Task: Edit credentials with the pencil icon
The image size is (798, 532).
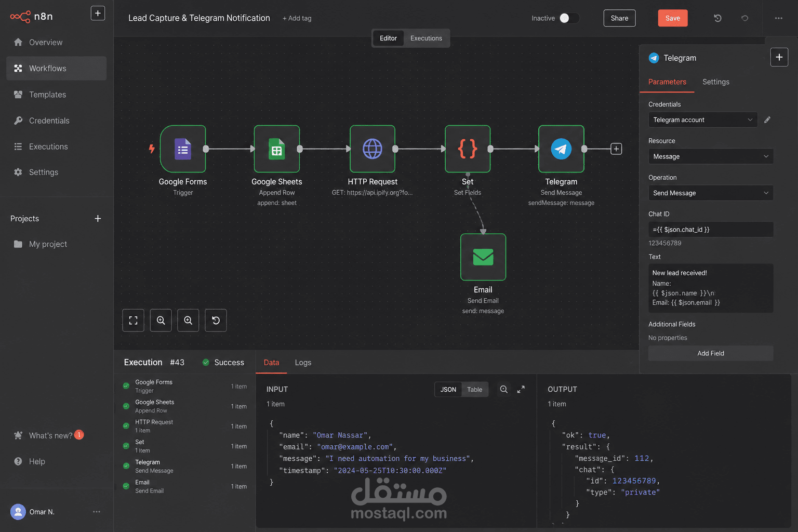Action: tap(767, 120)
